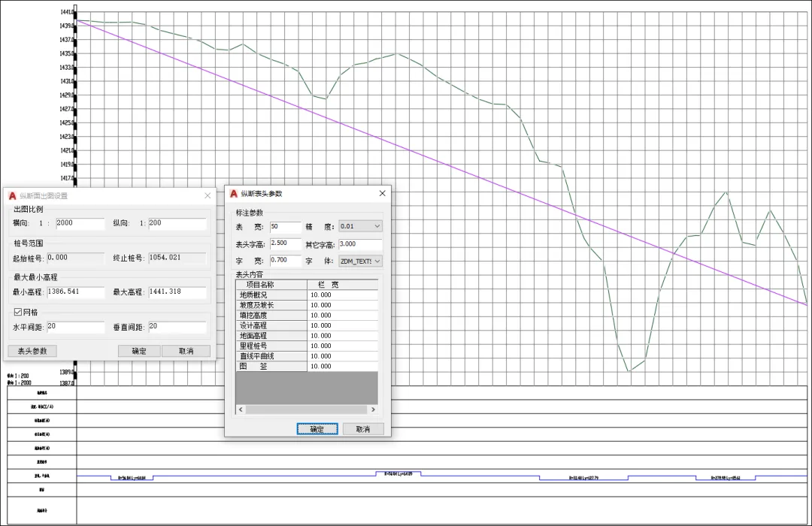Click the 横向 scale field 2000

pyautogui.click(x=80, y=224)
